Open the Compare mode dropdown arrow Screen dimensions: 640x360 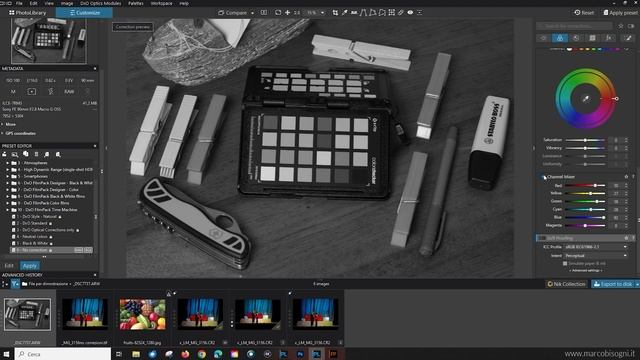pos(252,13)
